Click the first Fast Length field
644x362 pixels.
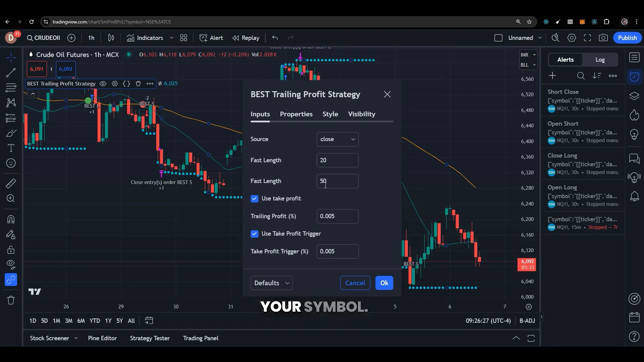tap(337, 160)
